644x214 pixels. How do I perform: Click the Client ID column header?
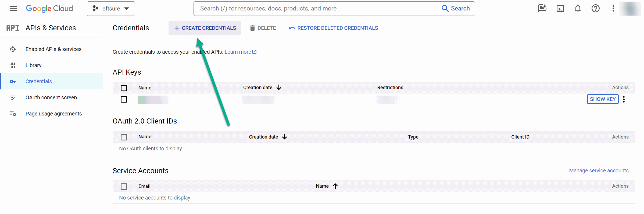point(520,137)
